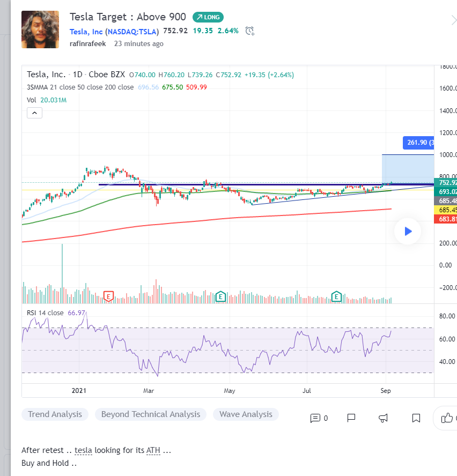Click the green earnings E marker near May
This screenshot has width=457, height=476.
point(220,296)
